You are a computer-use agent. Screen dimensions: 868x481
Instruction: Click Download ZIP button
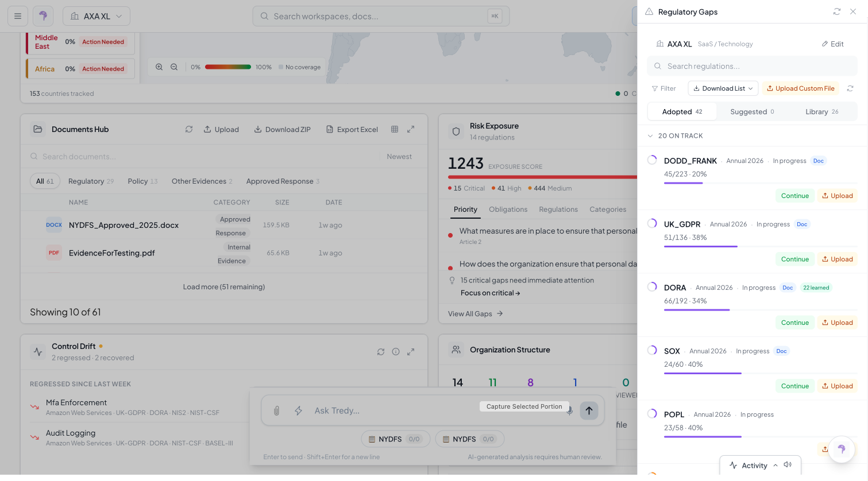(283, 130)
